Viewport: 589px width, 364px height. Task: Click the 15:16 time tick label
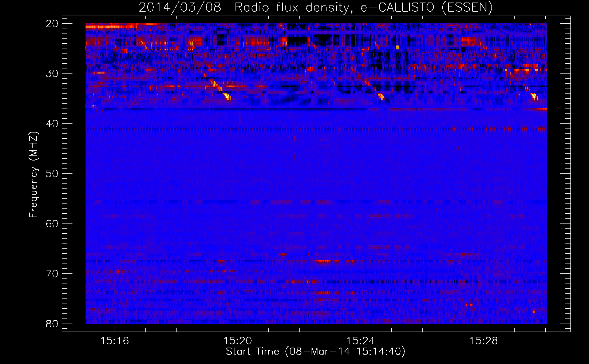(x=115, y=341)
